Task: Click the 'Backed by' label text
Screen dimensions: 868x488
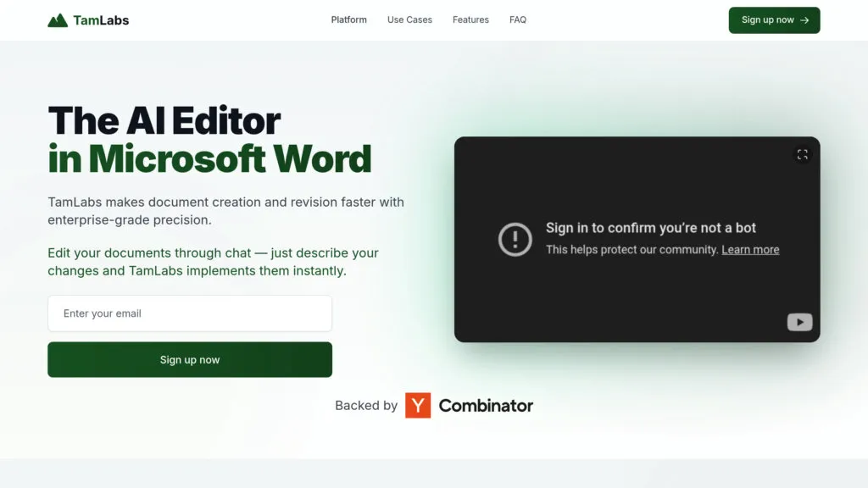Action: click(x=366, y=406)
